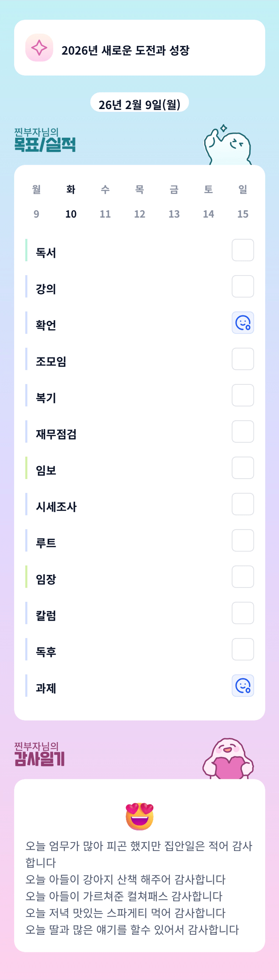The width and height of the screenshot is (279, 980).
Task: Select Tuesday the 10th in week row
Action: pyautogui.click(x=71, y=202)
